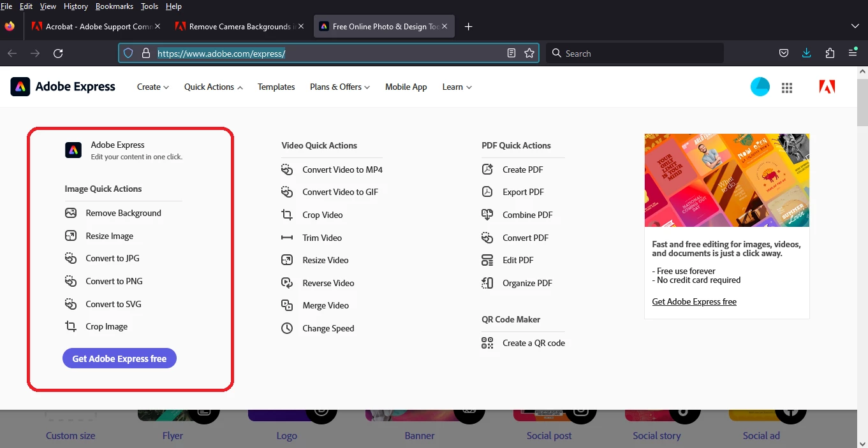
Task: Collapse the Quick Actions dropdown
Action: (x=214, y=87)
